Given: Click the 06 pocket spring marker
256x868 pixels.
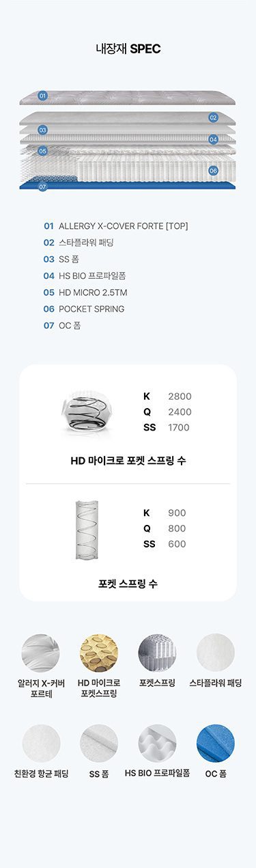Looking at the screenshot, I should tap(213, 170).
